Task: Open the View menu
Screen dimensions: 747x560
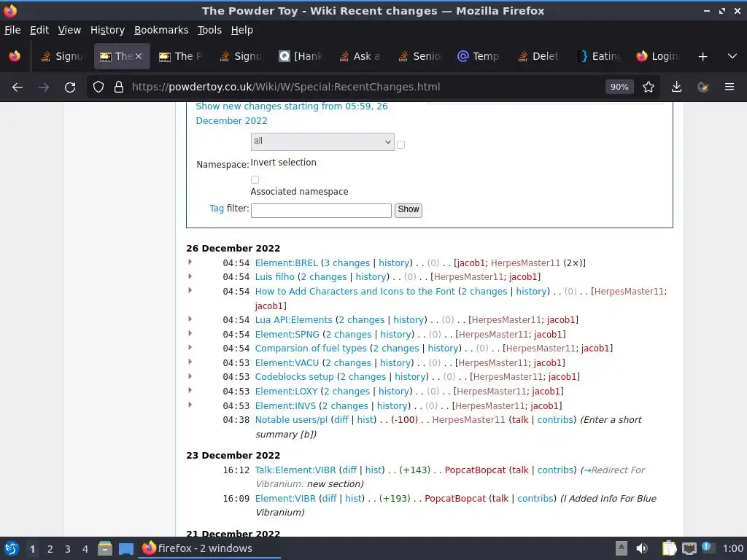Action: (69, 30)
